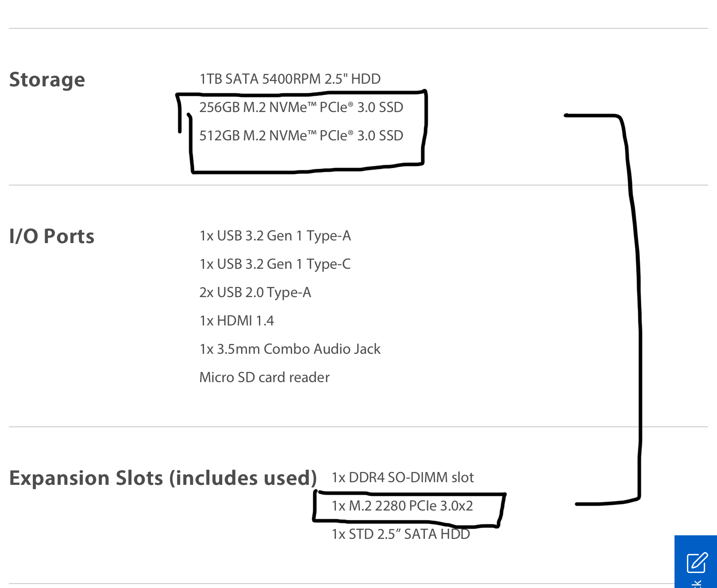Click the 'Storage' section heading
717x588 pixels.
[x=47, y=80]
